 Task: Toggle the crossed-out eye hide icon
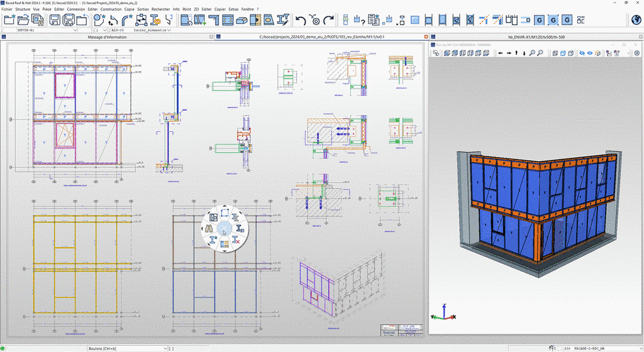[582, 53]
